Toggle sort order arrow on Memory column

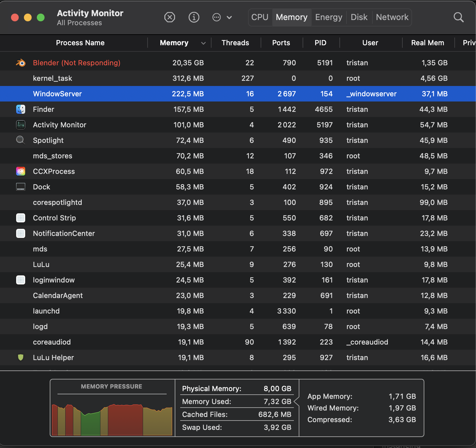point(203,43)
